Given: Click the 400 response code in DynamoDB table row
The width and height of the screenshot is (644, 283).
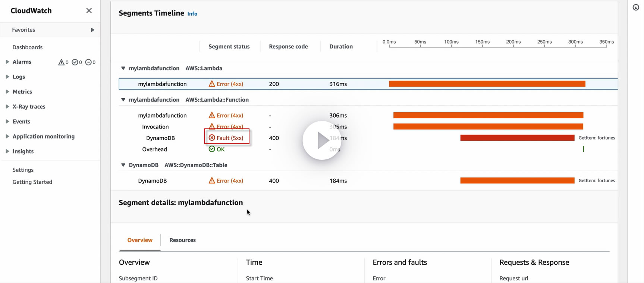Looking at the screenshot, I should click(274, 181).
